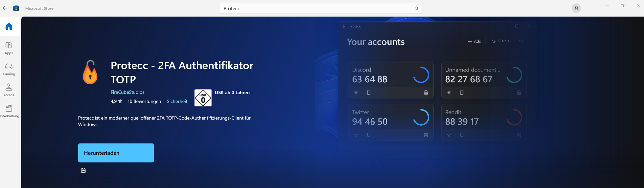The image size is (644, 188).
Task: Delete the Twitter account trash icon
Action: click(x=426, y=135)
